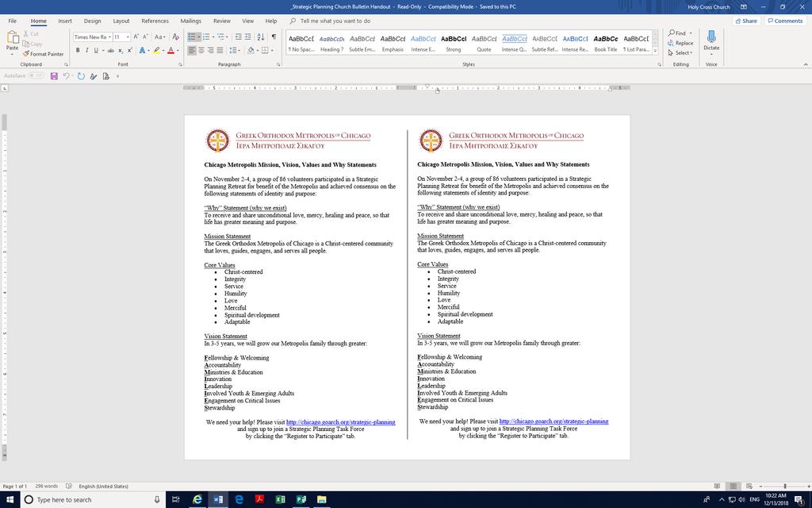This screenshot has width=812, height=508.
Task: Open Internet Explorer from the taskbar
Action: point(197,500)
